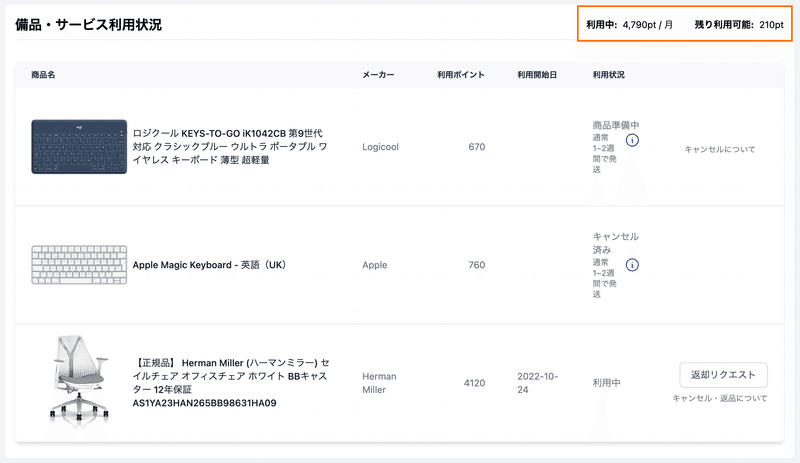Click info icon beside キャンセル済み status
This screenshot has width=800, height=463.
coord(632,265)
